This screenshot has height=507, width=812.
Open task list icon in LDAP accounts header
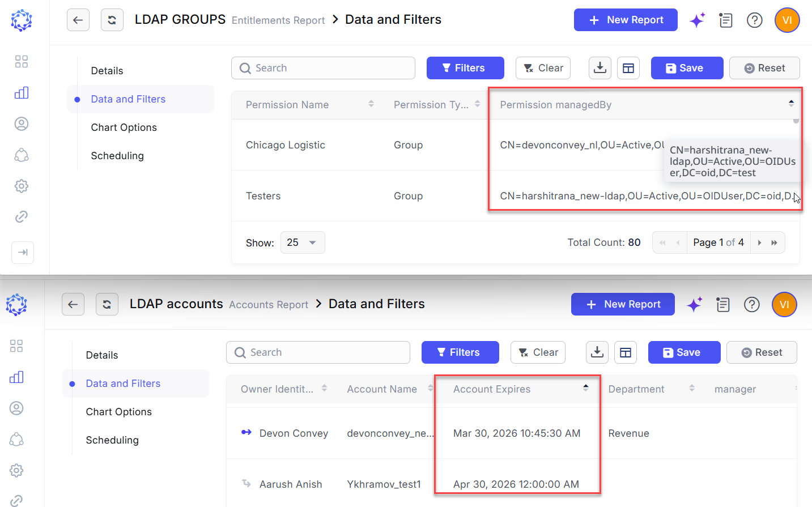[723, 305]
